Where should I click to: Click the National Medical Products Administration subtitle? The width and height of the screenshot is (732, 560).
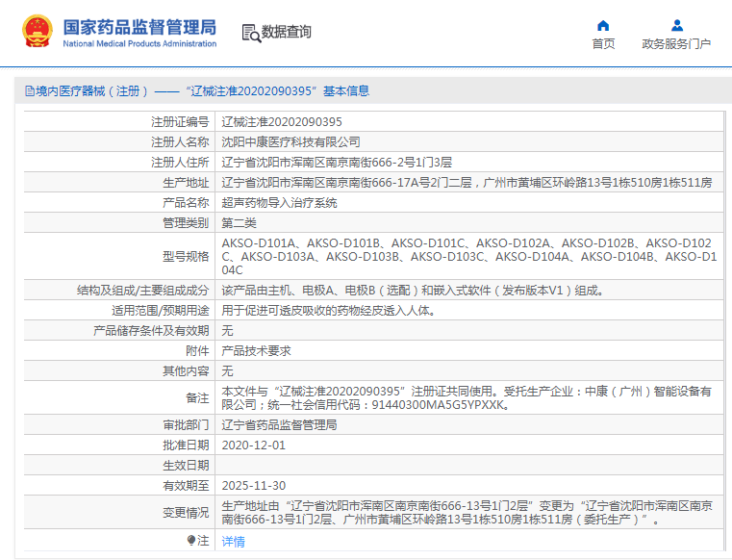click(x=139, y=43)
